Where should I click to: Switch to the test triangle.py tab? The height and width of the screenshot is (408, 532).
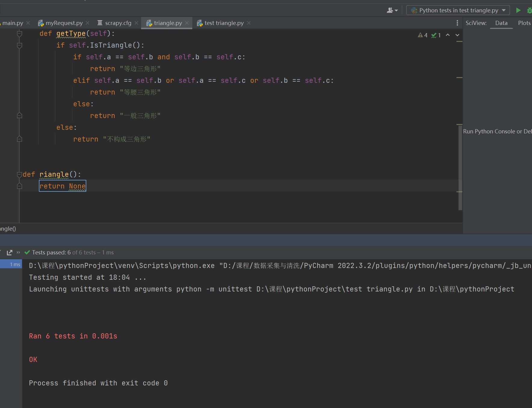click(x=224, y=23)
